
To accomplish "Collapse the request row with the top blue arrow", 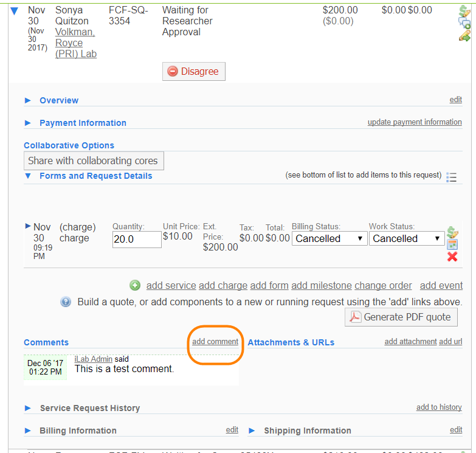I will pos(15,11).
